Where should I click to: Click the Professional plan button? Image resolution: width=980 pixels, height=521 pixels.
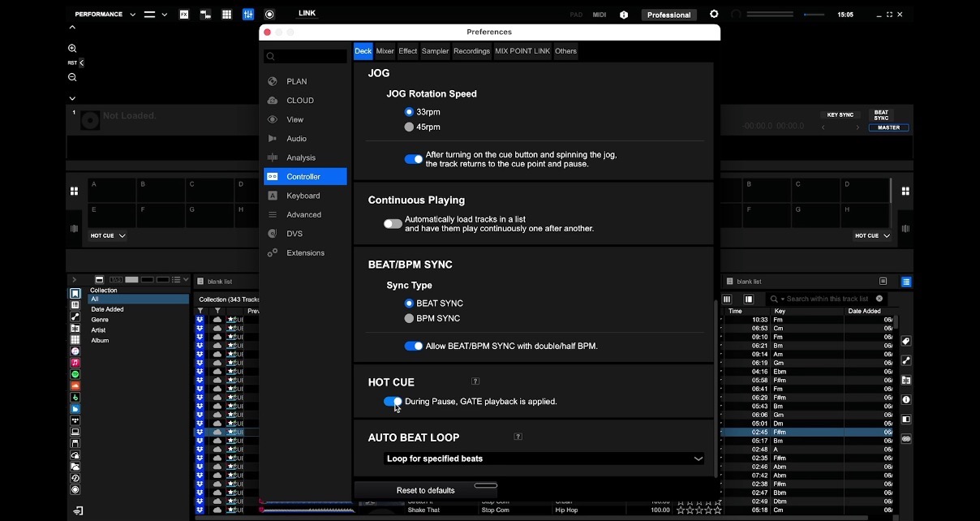point(669,15)
